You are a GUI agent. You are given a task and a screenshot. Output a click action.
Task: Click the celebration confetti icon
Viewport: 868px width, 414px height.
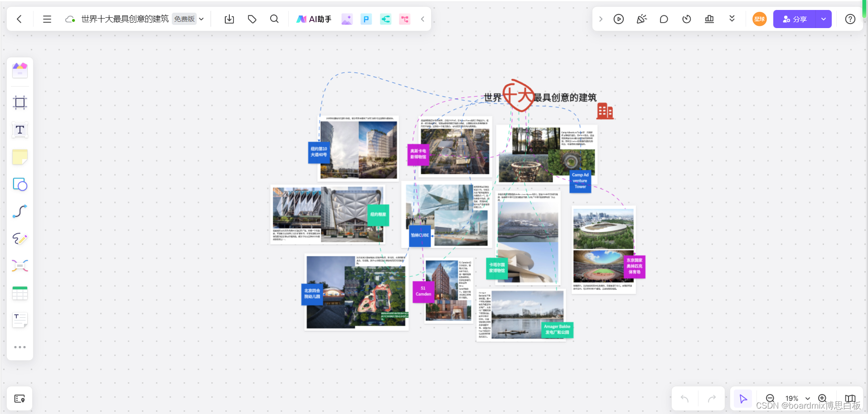pos(641,19)
